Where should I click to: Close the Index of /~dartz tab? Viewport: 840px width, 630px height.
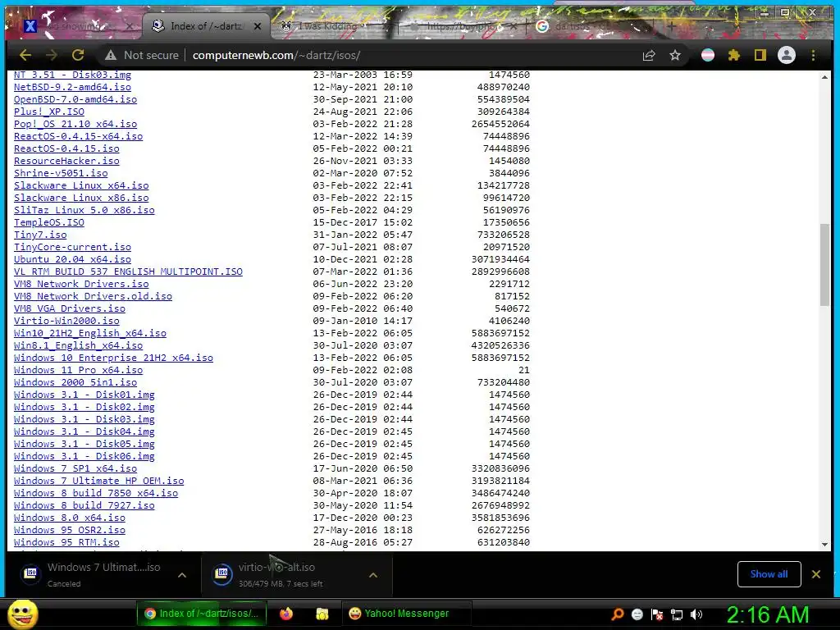[x=258, y=25]
